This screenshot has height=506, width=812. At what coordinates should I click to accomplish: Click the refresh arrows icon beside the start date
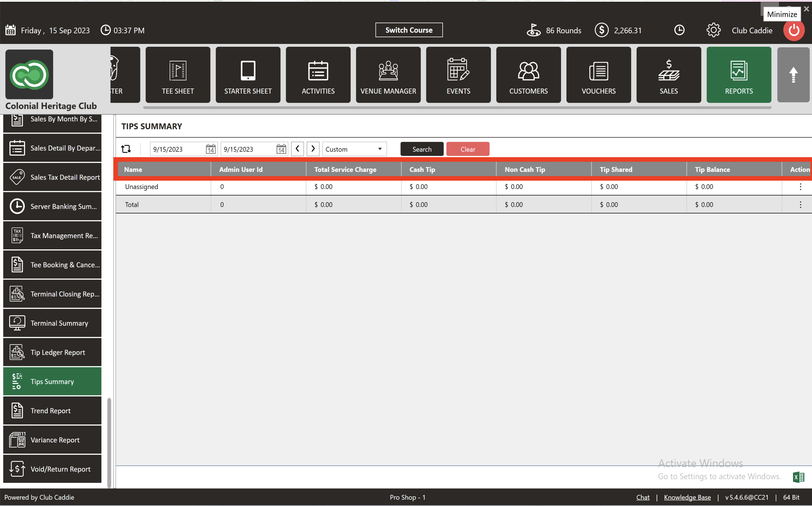pyautogui.click(x=126, y=149)
